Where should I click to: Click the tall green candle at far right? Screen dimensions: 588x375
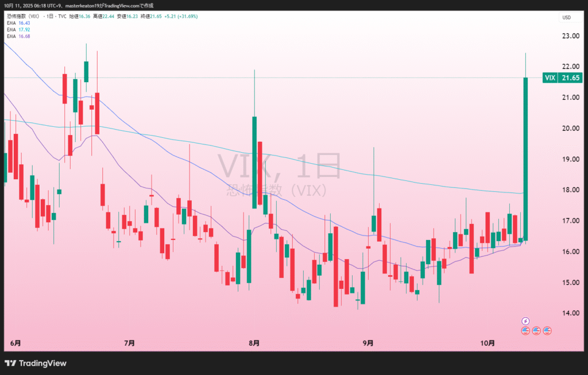[x=525, y=158]
